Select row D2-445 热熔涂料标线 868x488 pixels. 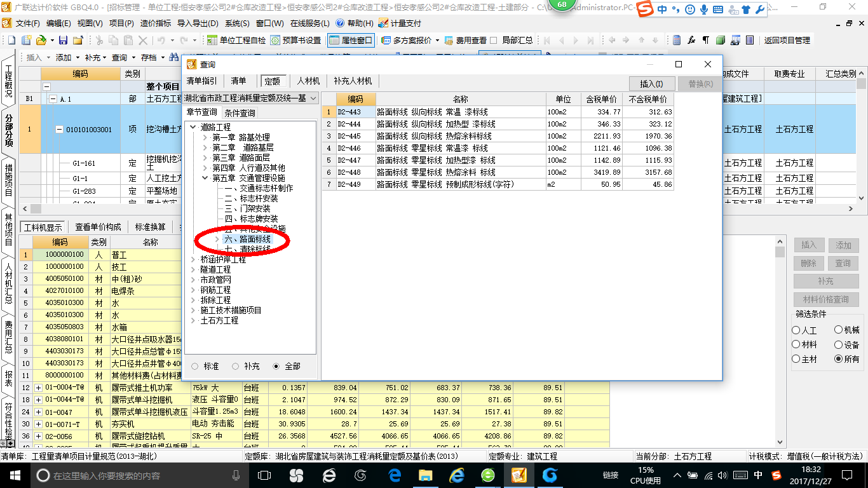pyautogui.click(x=498, y=136)
